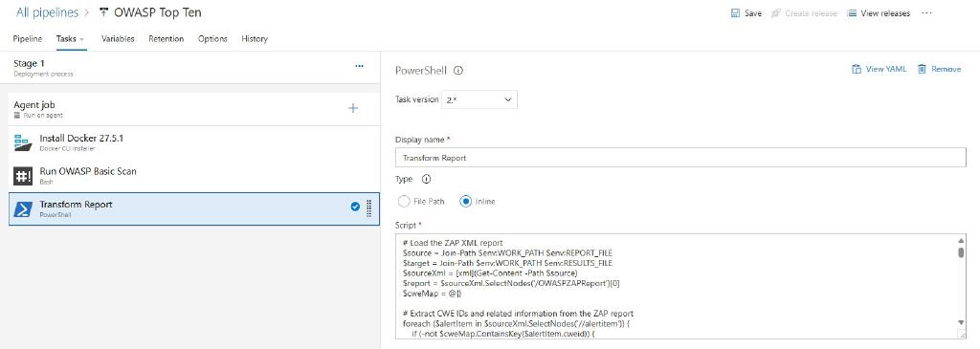Add a task to Agent job with plus
The image size is (980, 349).
(353, 109)
